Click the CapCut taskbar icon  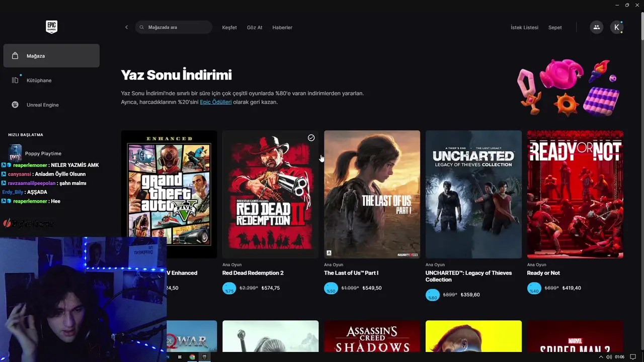coord(180,357)
